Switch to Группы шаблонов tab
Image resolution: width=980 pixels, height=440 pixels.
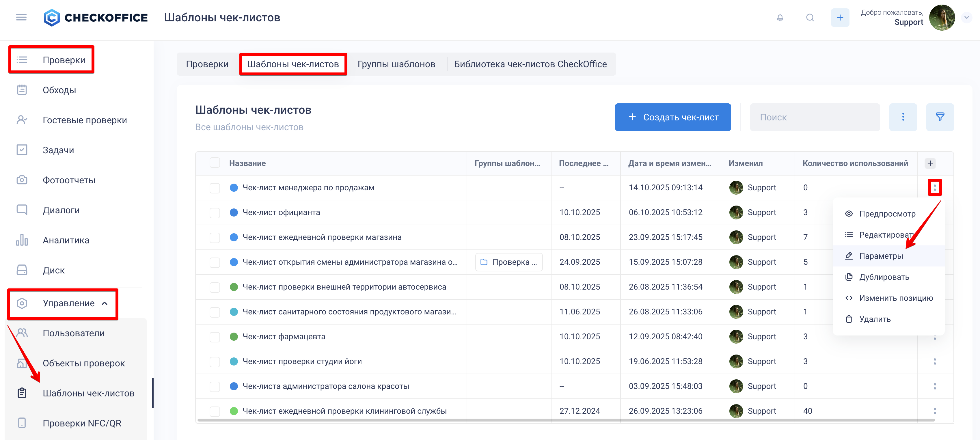pyautogui.click(x=396, y=64)
